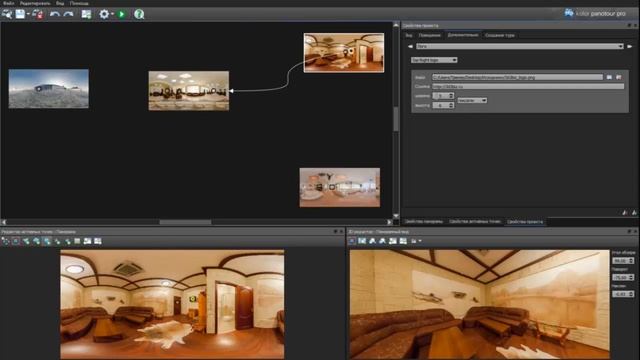Click the redo arrow icon

click(x=69, y=14)
